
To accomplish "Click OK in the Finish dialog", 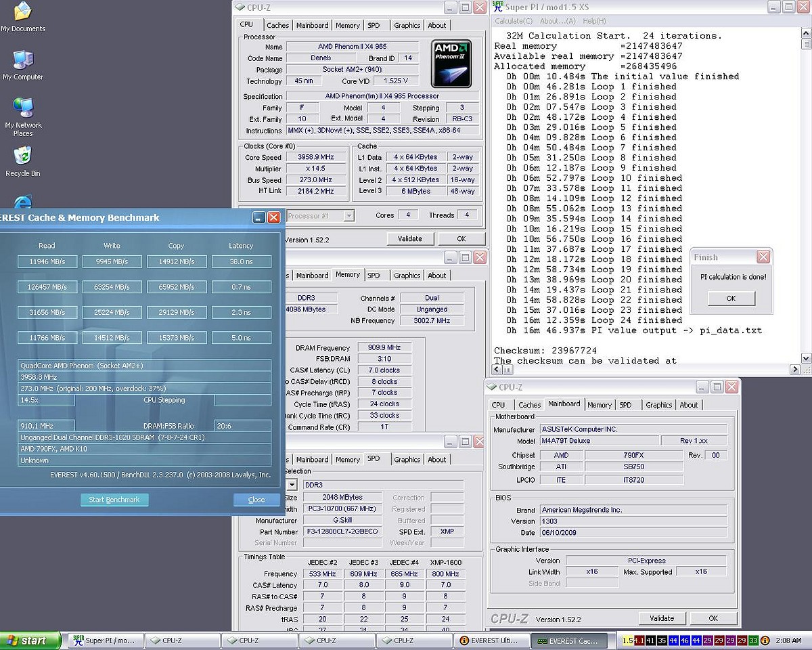I will 731,299.
